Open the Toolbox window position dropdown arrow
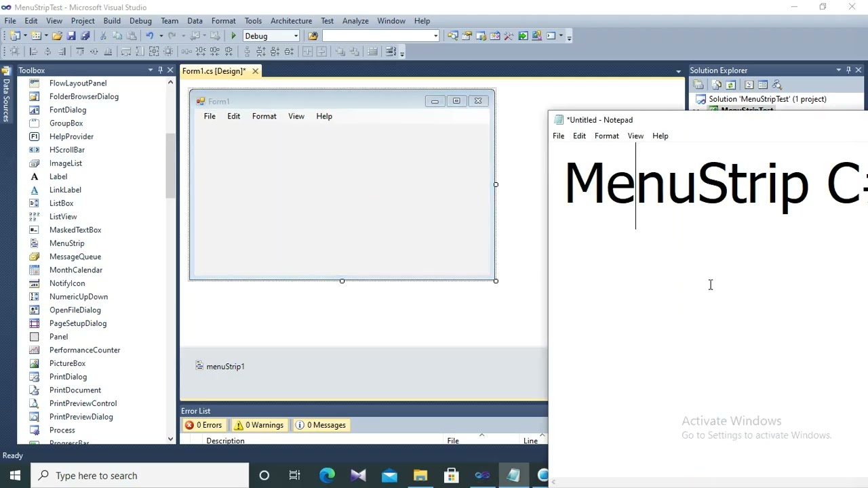The height and width of the screenshot is (488, 868). [151, 70]
